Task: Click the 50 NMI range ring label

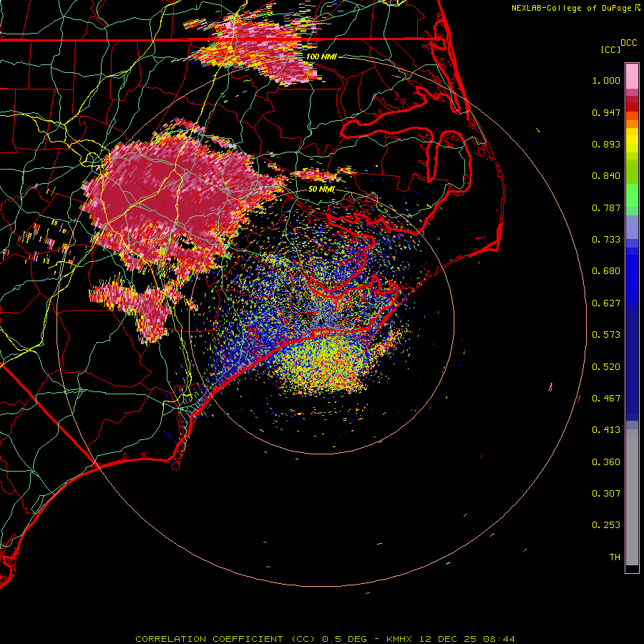Action: click(321, 189)
